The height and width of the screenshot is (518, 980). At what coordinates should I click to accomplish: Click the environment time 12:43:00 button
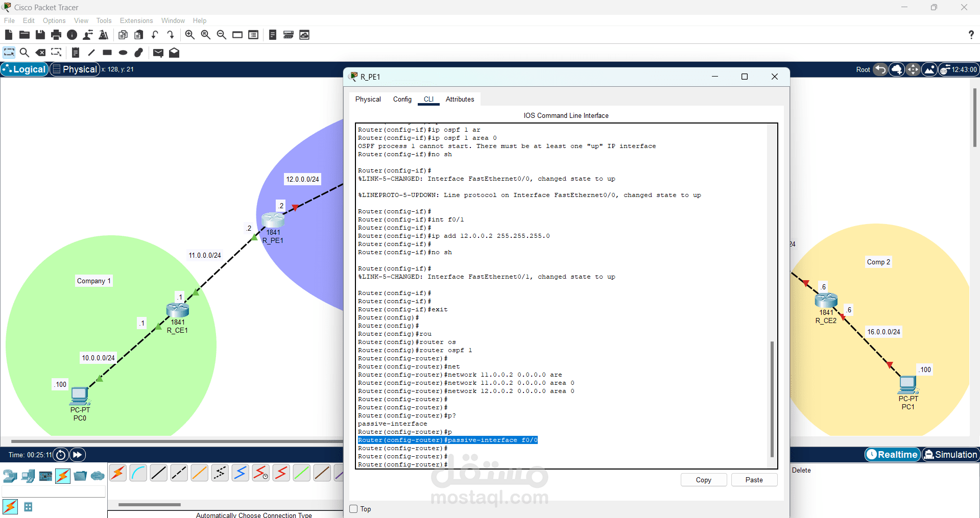pyautogui.click(x=960, y=69)
